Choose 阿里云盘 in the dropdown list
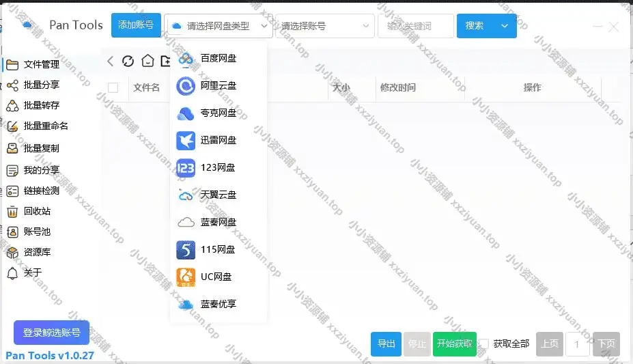The height and width of the screenshot is (364, 633). (218, 86)
